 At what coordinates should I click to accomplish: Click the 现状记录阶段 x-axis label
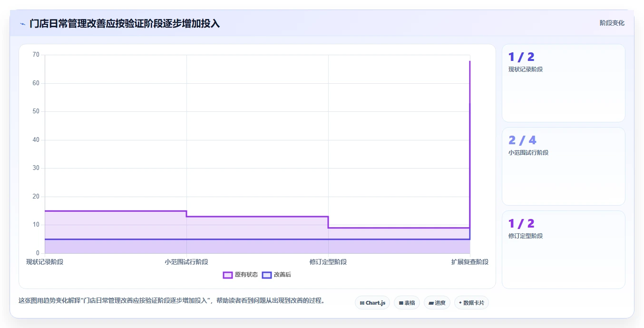click(x=45, y=262)
